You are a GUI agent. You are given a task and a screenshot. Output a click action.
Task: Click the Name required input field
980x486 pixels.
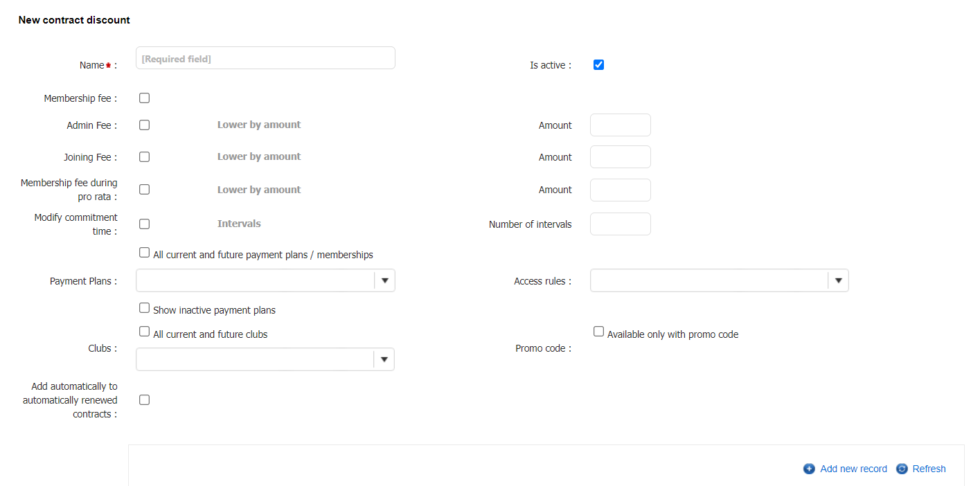tap(265, 59)
